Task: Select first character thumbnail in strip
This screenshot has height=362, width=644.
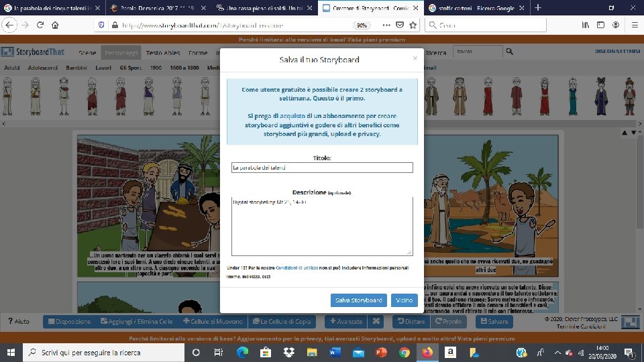Action: point(7,97)
